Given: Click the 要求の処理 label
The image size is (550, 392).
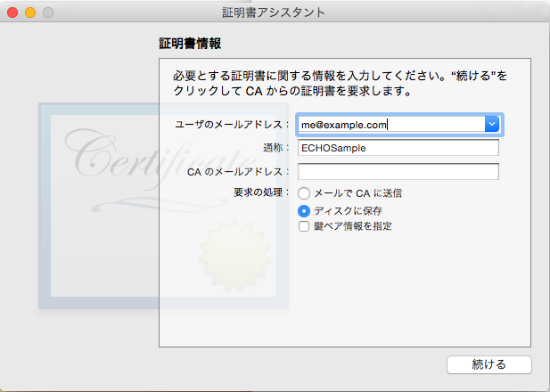Looking at the screenshot, I should pos(261,192).
